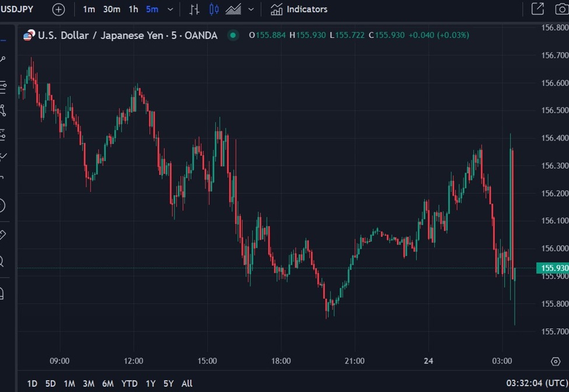The image size is (569, 392).
Task: Pick the patterns drawing tool in sidebar
Action: (x=2, y=110)
